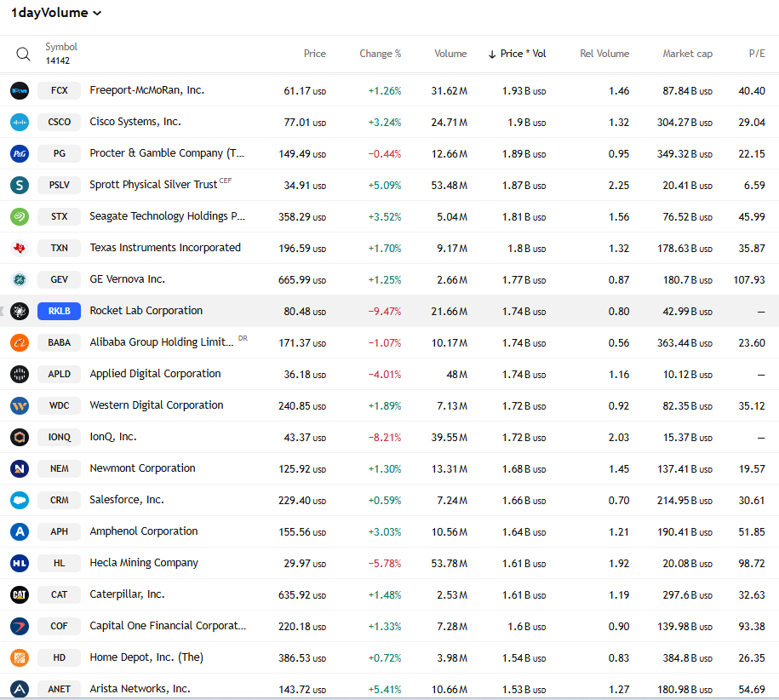Click the Western Digital logo icon

point(20,406)
